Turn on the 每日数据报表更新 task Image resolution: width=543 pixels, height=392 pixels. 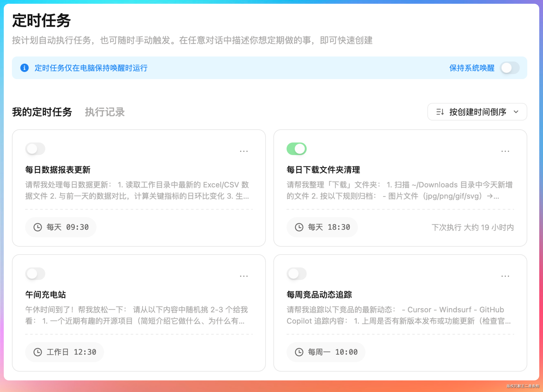click(x=35, y=149)
